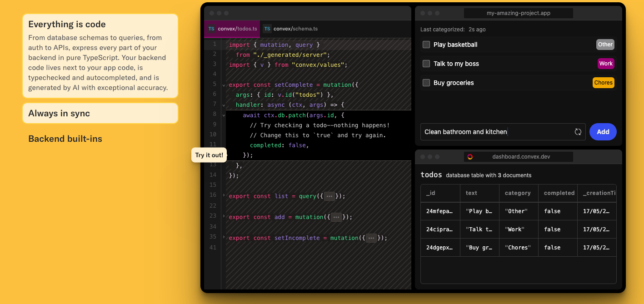
Task: Collapse the handler block fold arrow on line 8
Action: pyautogui.click(x=224, y=115)
